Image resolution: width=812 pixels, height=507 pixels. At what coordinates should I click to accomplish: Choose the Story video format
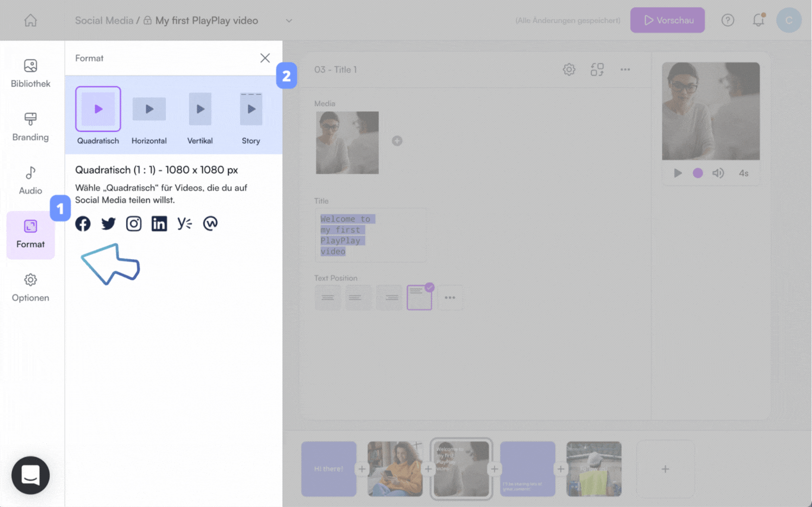click(251, 116)
